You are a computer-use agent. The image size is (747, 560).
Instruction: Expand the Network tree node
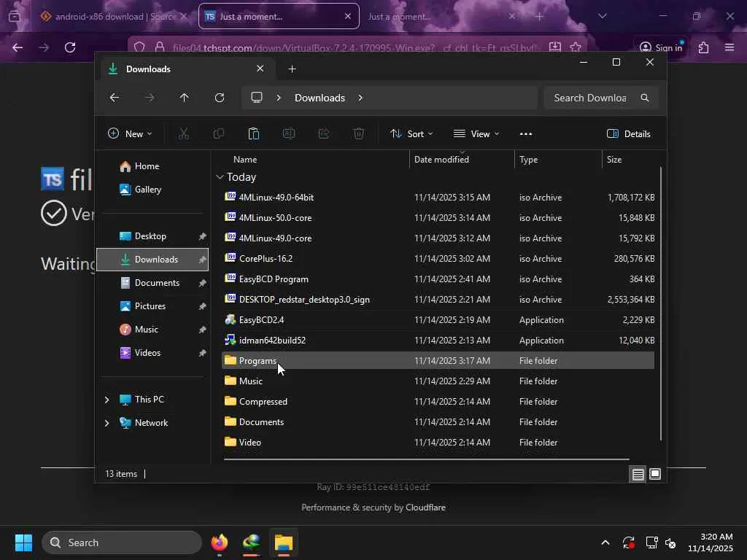pos(107,423)
